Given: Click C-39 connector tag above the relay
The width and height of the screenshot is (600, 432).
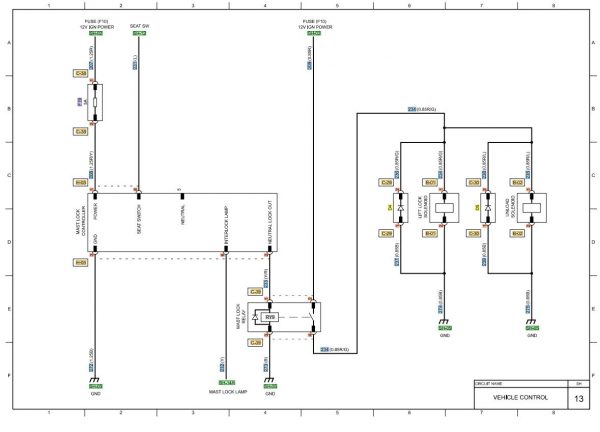Looking at the screenshot, I should click(x=255, y=292).
